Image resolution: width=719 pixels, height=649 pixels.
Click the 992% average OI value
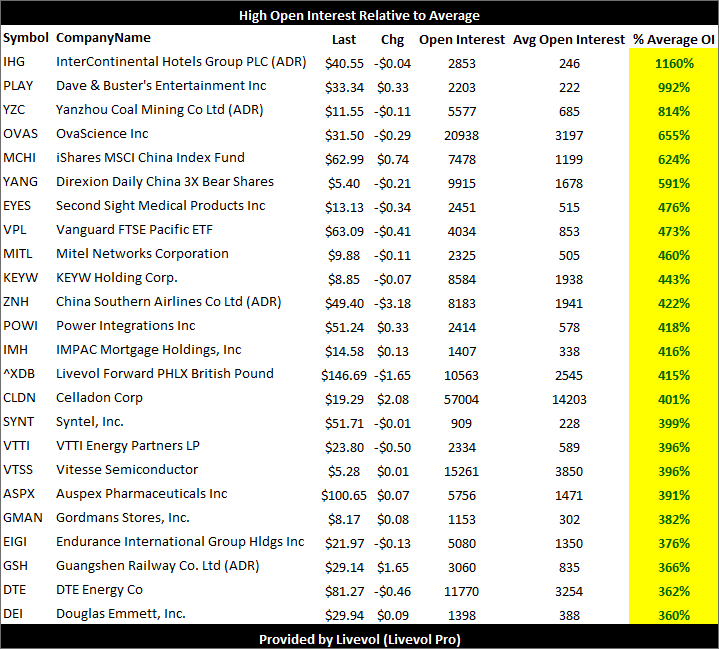[674, 87]
